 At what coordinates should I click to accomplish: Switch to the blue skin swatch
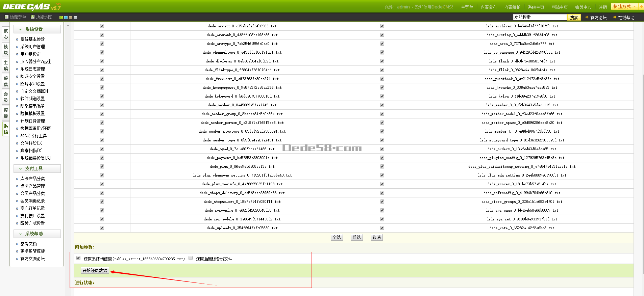[x=66, y=17]
